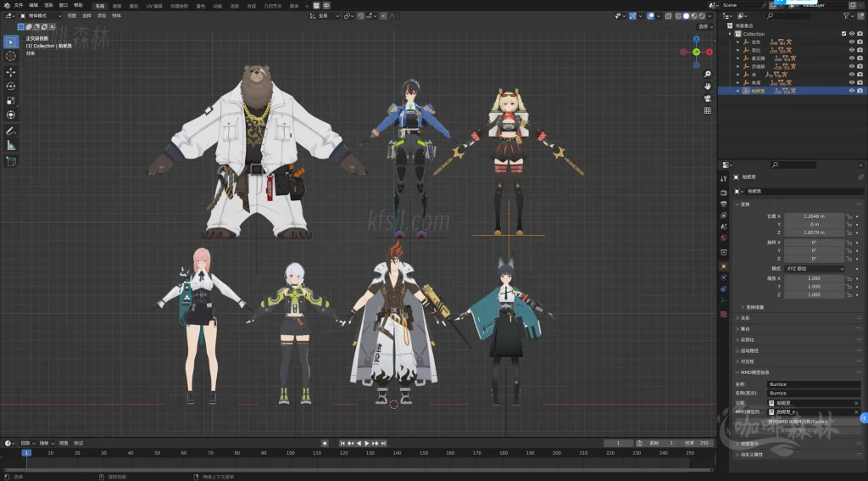Open the Object Data tab (green axes icon)
Image resolution: width=868 pixels, height=481 pixels.
(x=724, y=299)
